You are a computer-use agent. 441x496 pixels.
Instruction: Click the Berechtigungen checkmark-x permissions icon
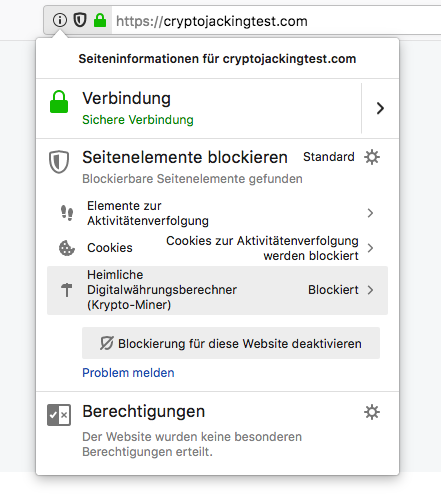[x=59, y=415]
